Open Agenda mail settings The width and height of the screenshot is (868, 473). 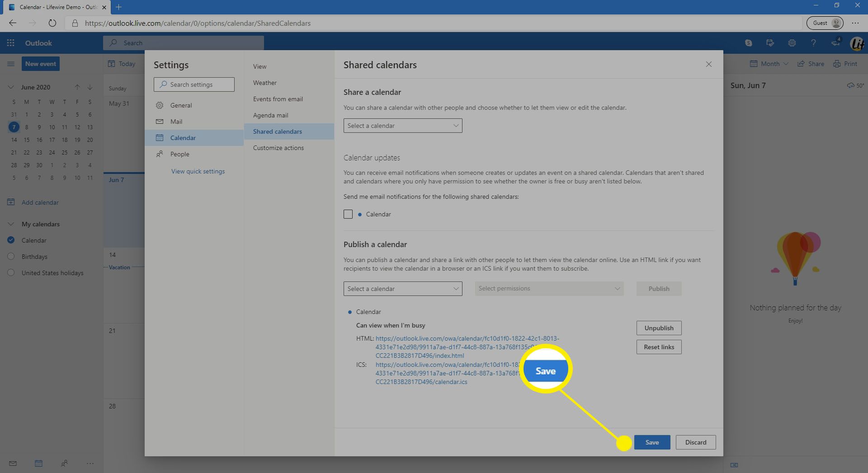pyautogui.click(x=289, y=115)
